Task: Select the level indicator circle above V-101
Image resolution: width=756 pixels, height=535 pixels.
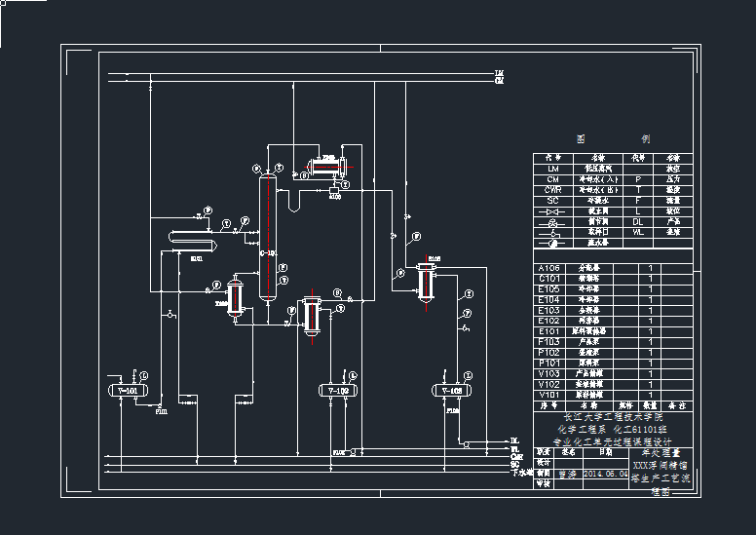Action: point(143,376)
